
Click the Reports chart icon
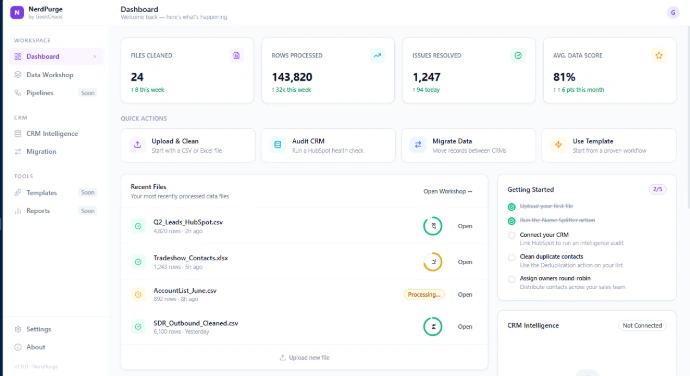[18, 211]
